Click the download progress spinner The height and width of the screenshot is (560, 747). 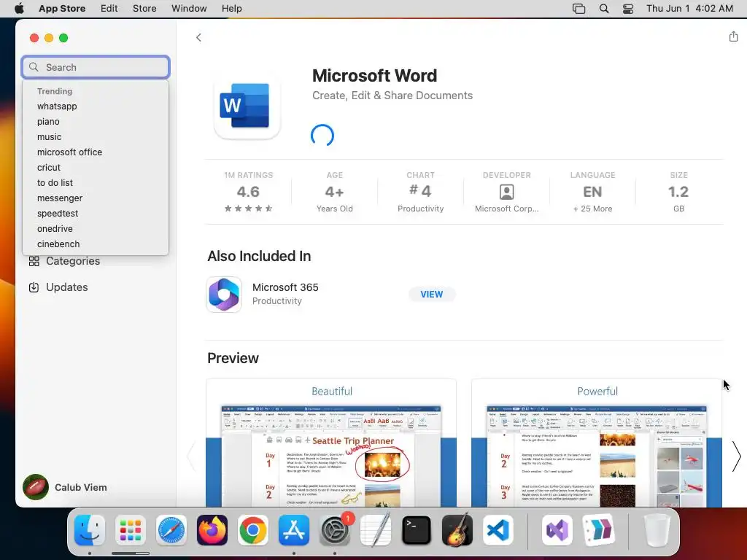[322, 136]
